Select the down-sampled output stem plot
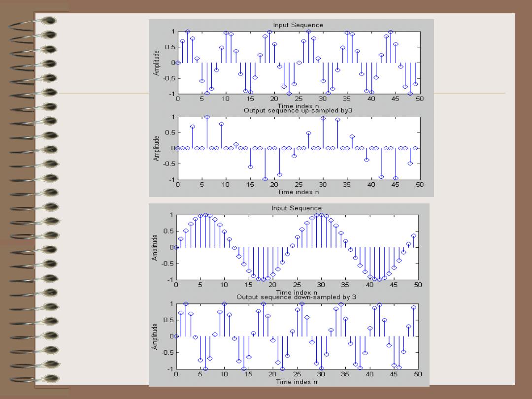 [x=297, y=336]
